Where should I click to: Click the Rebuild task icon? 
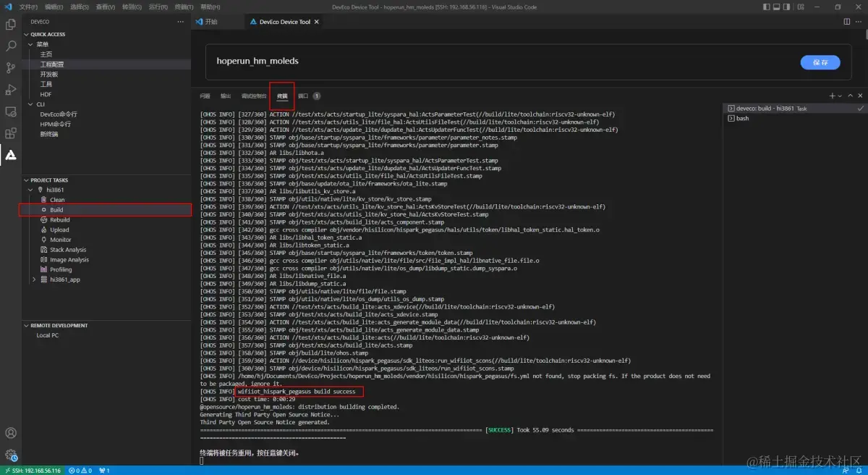(44, 220)
